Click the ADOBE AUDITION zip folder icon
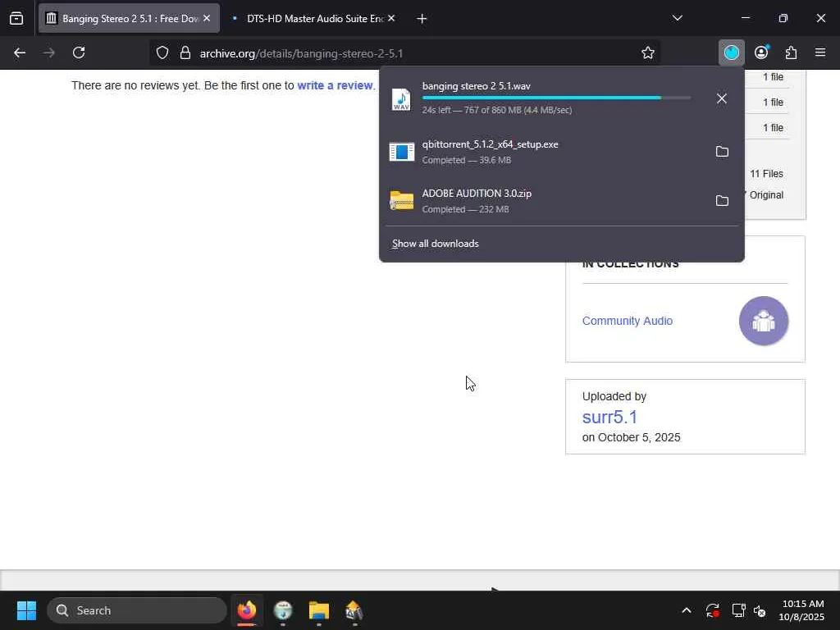 (x=401, y=200)
